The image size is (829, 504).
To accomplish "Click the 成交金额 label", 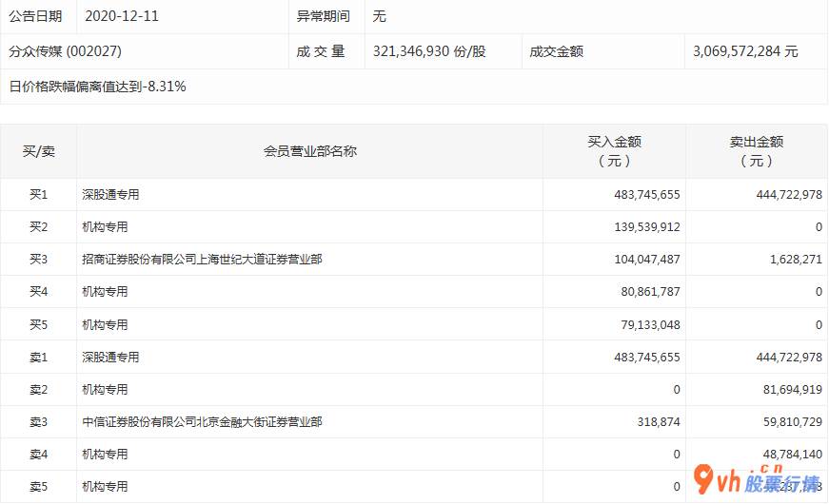I will point(556,51).
